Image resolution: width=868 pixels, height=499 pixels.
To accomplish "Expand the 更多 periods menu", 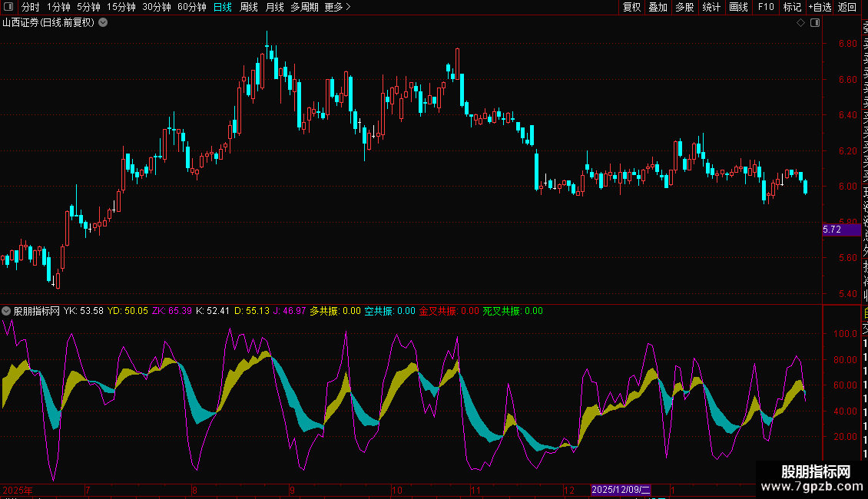I will 337,7.
